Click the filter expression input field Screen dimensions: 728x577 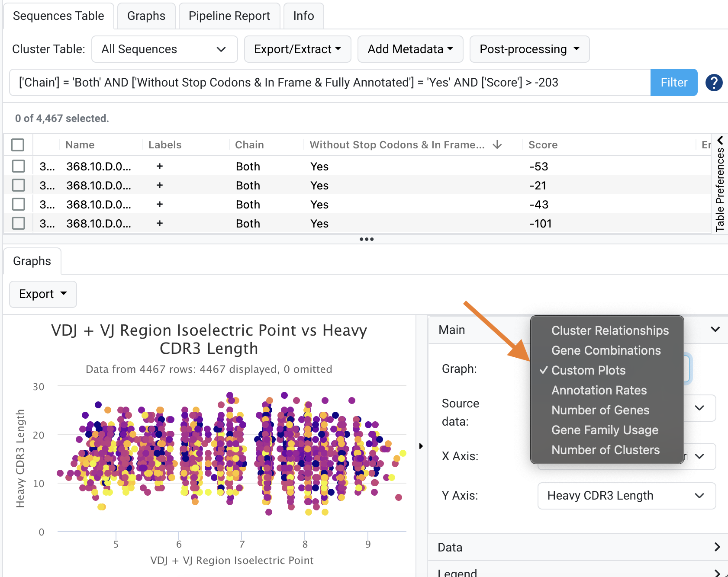tap(329, 82)
